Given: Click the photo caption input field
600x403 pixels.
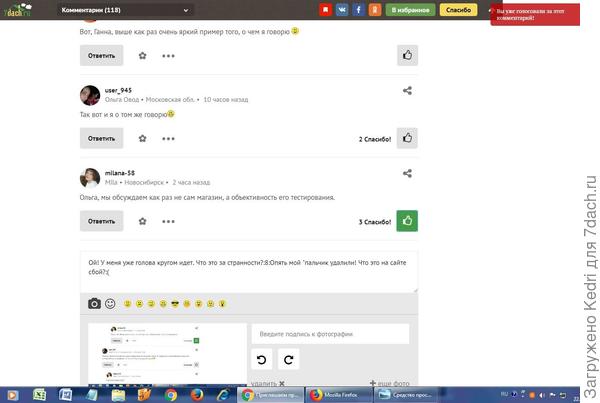Looking at the screenshot, I should pos(330,334).
